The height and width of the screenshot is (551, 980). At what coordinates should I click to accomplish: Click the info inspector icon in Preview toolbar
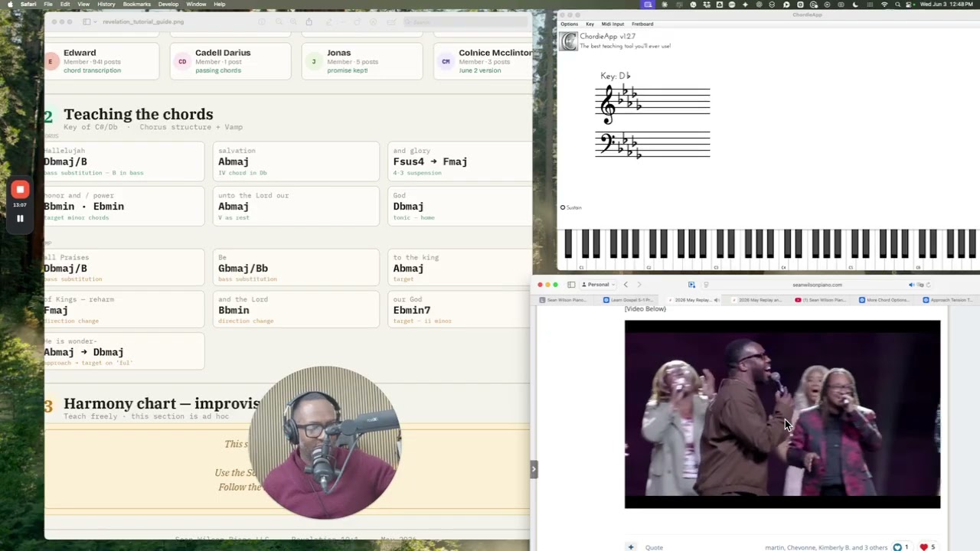tap(262, 22)
